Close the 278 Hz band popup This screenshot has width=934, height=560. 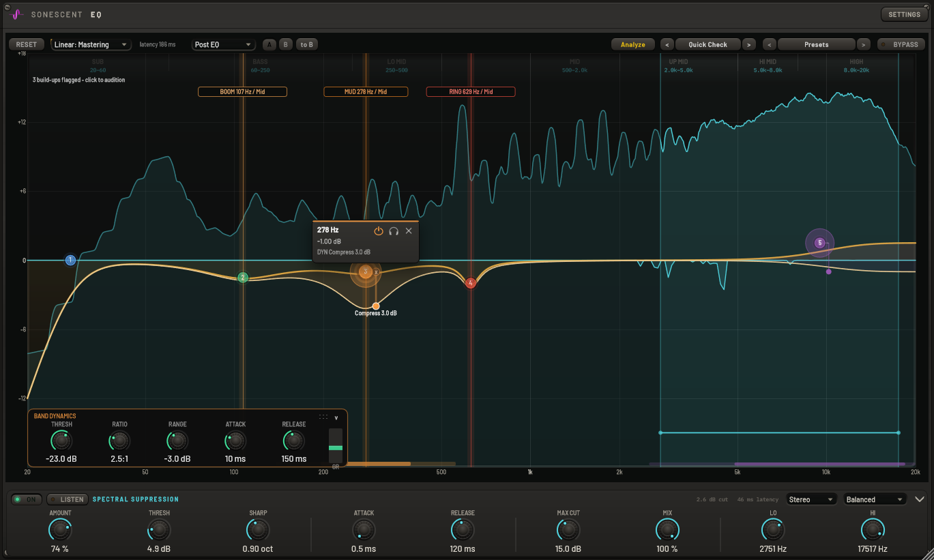click(x=409, y=231)
